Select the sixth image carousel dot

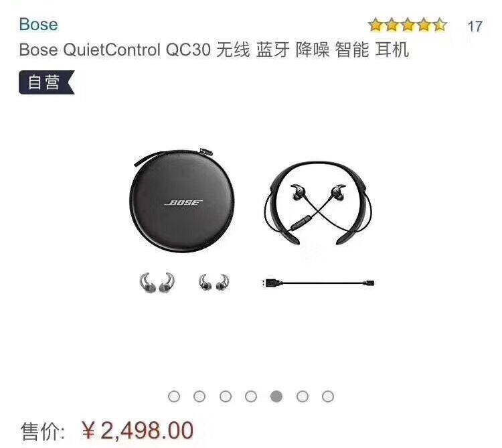pos(303,396)
